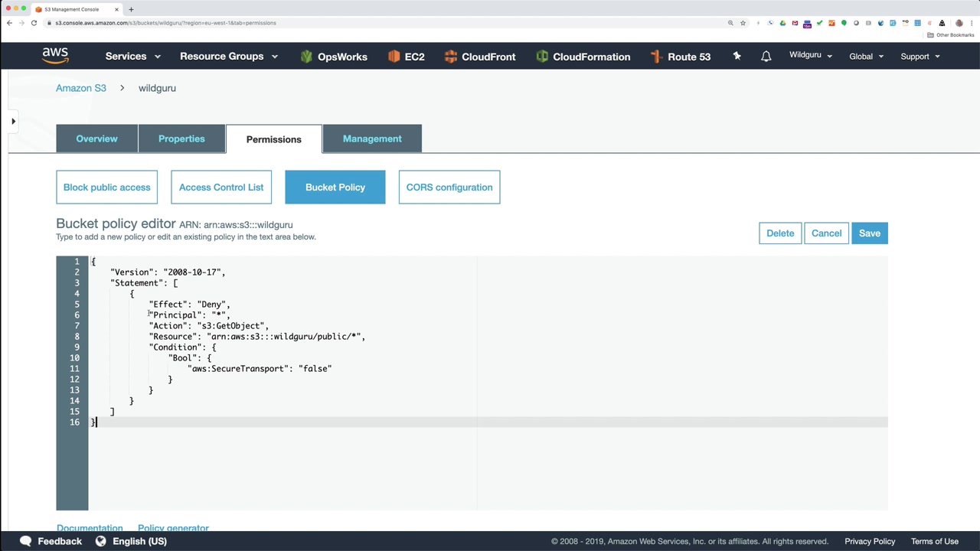Open the notifications bell
Viewport: 980px width, 551px height.
pos(766,56)
